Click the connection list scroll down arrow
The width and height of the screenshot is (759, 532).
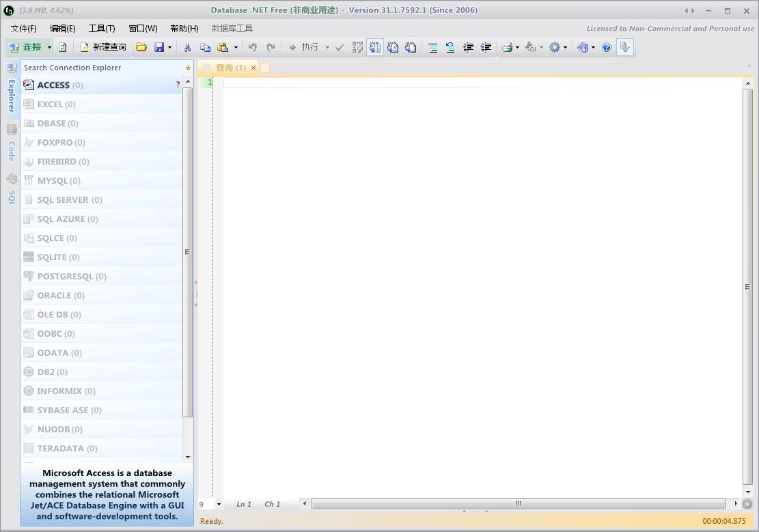(x=188, y=457)
